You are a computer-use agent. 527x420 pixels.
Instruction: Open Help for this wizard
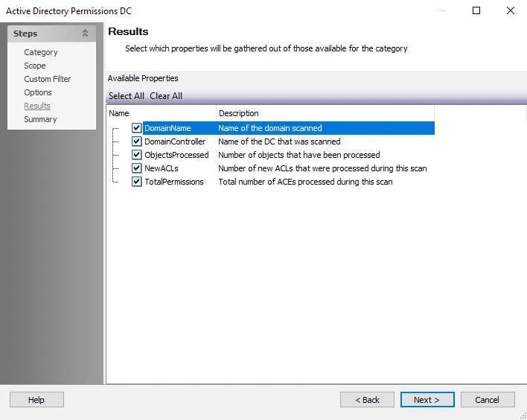pos(36,399)
